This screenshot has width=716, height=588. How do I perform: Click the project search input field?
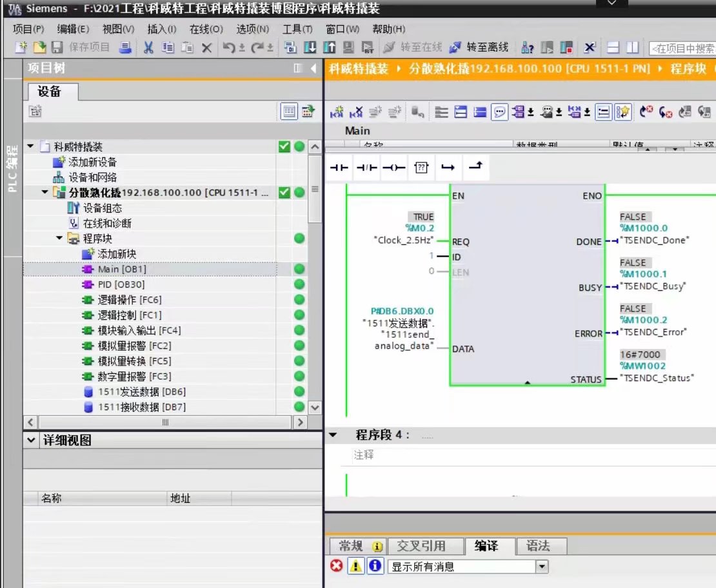[x=684, y=48]
